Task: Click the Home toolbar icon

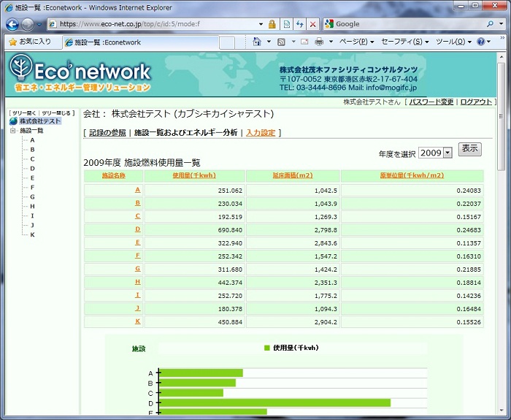Action: [x=257, y=42]
